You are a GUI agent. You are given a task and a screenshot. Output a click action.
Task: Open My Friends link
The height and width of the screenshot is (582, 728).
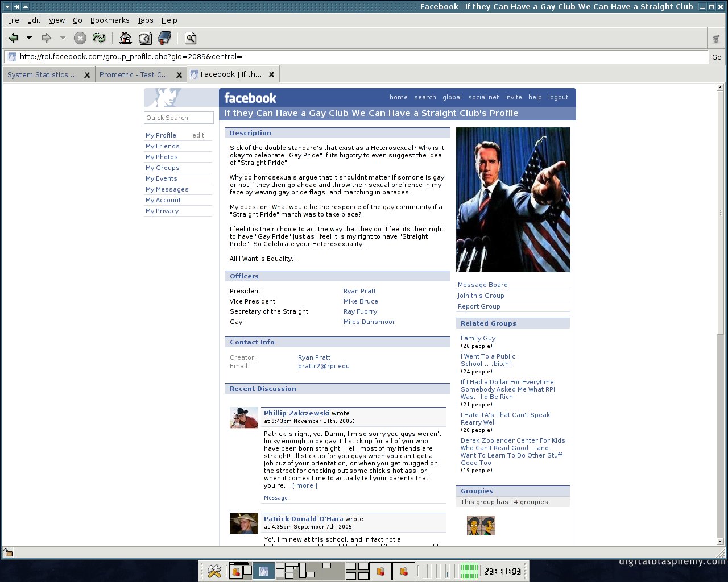click(x=163, y=146)
